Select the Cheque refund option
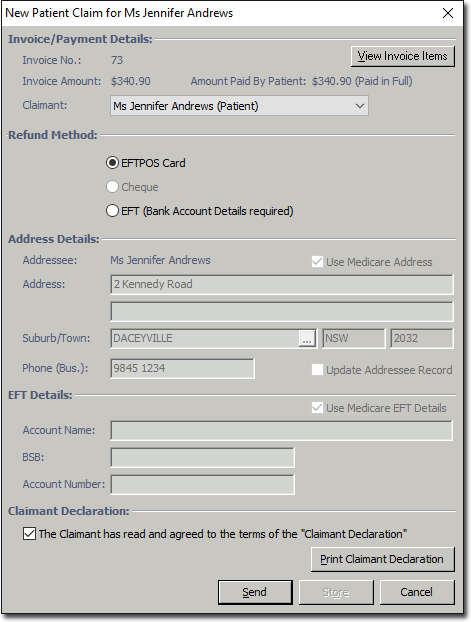The width and height of the screenshot is (471, 622). tap(112, 187)
